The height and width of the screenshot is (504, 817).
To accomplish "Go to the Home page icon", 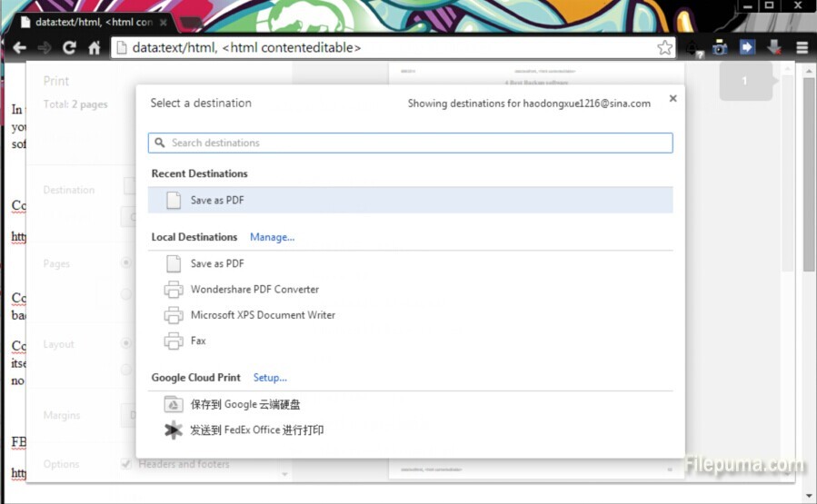I will [x=94, y=47].
